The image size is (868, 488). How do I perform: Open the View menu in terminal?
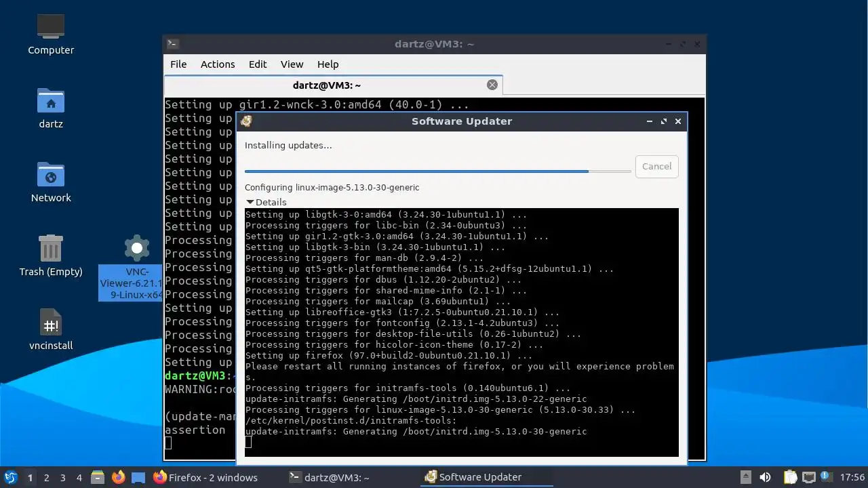292,64
